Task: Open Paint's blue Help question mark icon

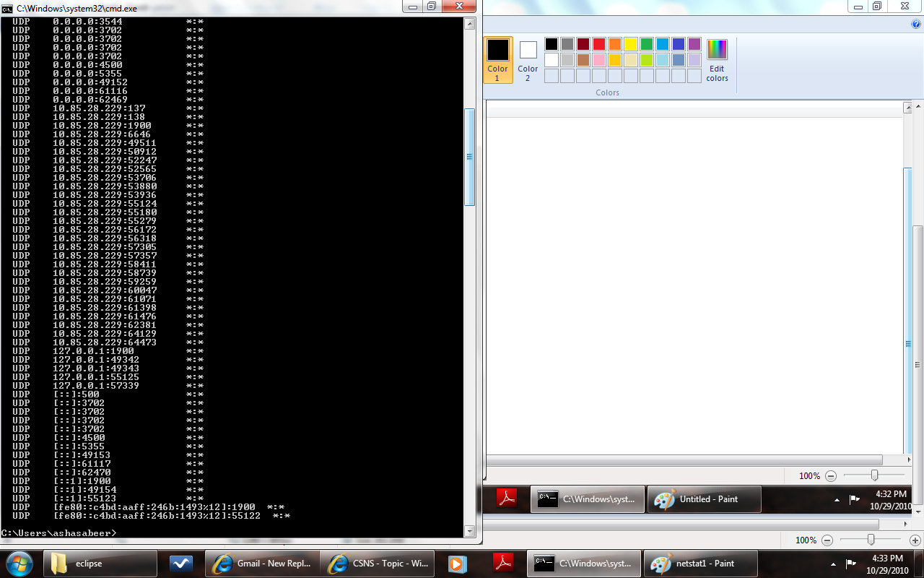Action: (x=916, y=24)
